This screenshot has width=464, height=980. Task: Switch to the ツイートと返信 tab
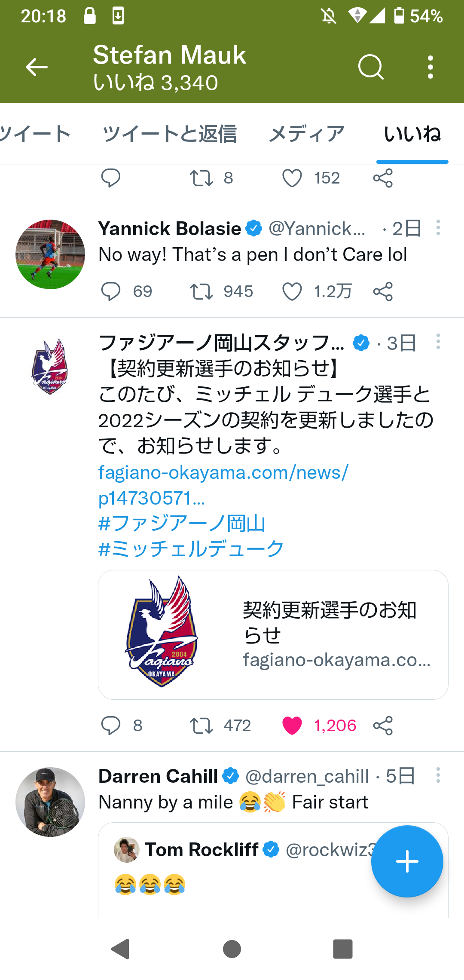point(170,134)
